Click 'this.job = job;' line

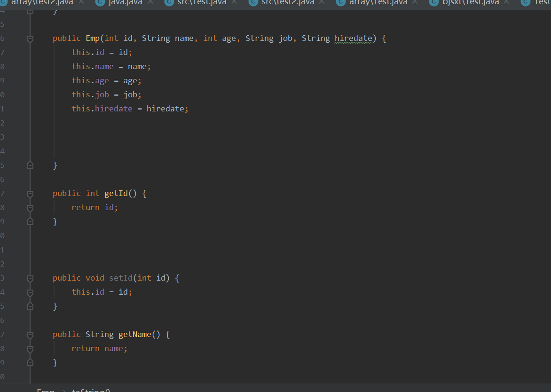coord(106,95)
